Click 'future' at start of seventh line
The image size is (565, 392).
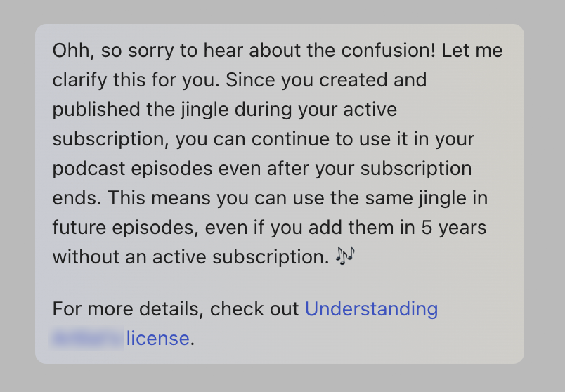[79, 228]
